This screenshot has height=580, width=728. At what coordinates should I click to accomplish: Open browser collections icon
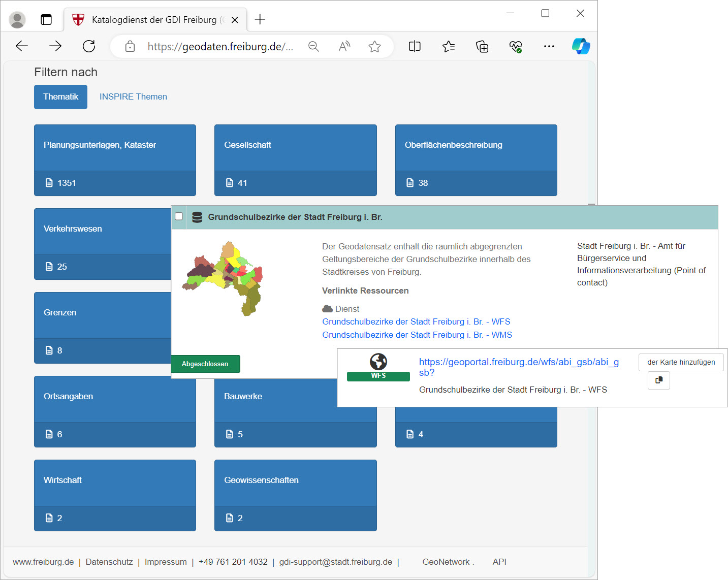click(482, 47)
